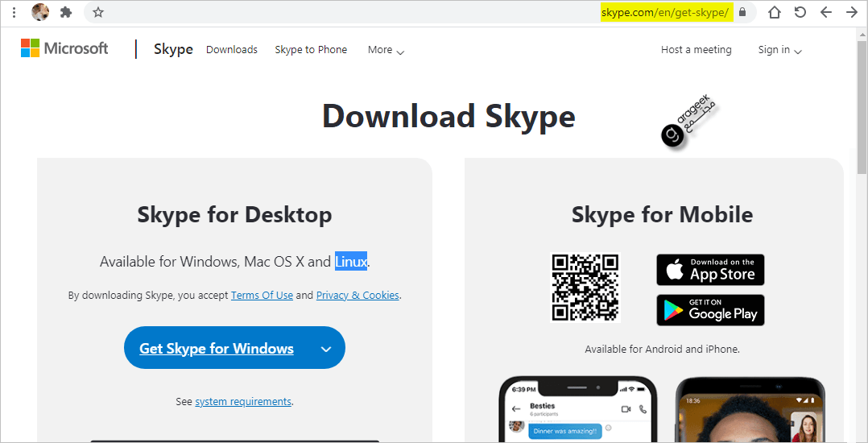
Task: Click the Besties chat phone screenshot
Action: (x=578, y=409)
